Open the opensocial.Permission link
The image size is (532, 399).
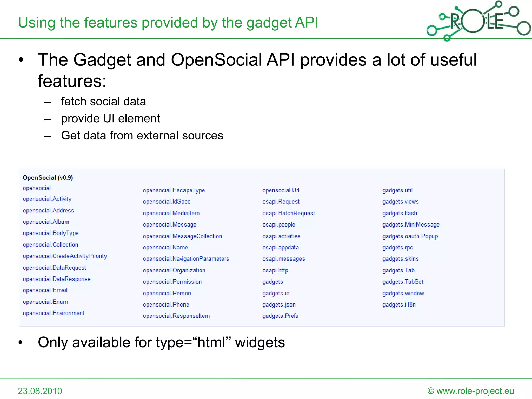tap(172, 282)
